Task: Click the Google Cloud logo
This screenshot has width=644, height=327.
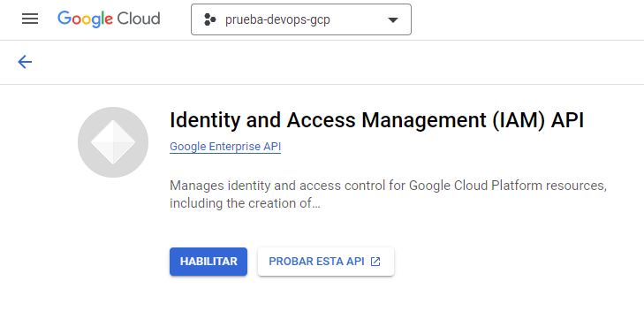Action: pos(109,19)
